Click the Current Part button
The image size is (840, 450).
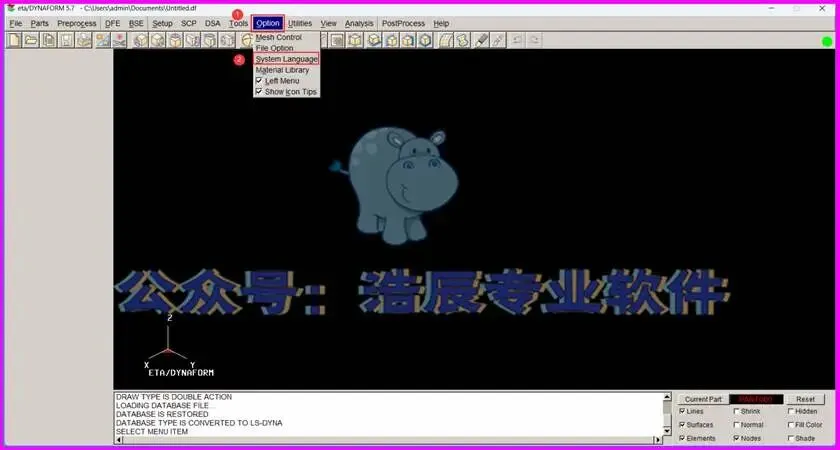click(703, 399)
